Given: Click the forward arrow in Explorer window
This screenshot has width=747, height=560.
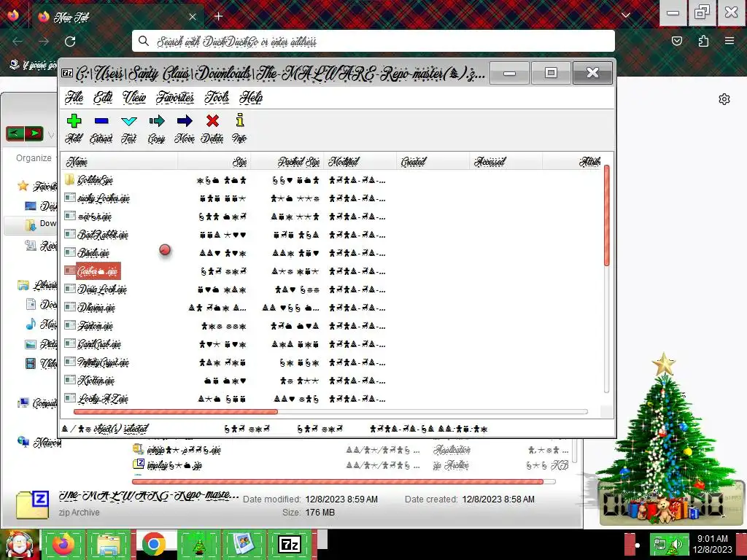Looking at the screenshot, I should click(34, 133).
